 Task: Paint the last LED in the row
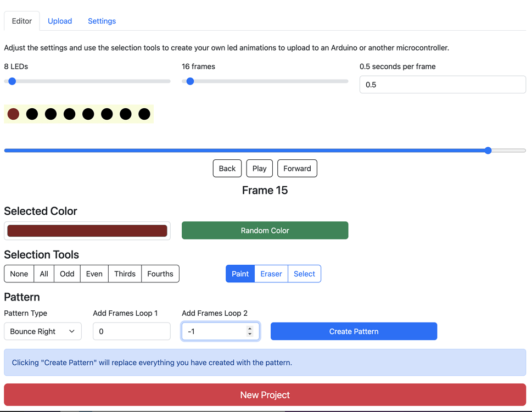coord(144,114)
